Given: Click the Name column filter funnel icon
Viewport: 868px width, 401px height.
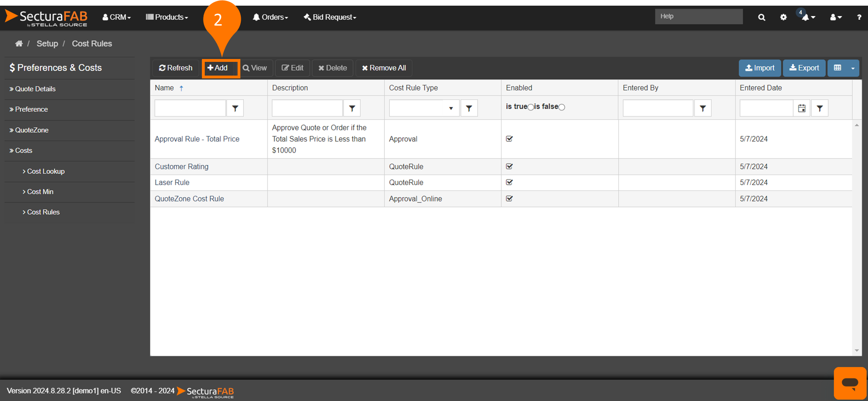Looking at the screenshot, I should [235, 108].
